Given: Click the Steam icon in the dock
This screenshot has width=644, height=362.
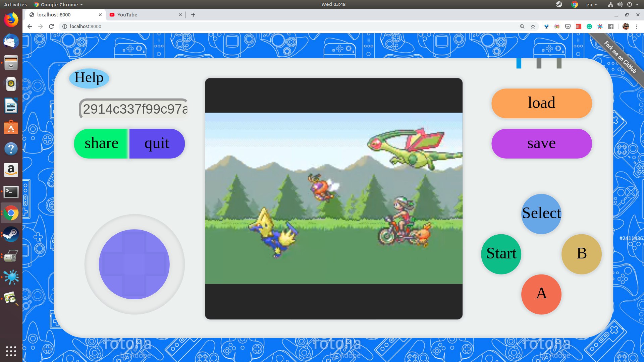Looking at the screenshot, I should click(11, 234).
